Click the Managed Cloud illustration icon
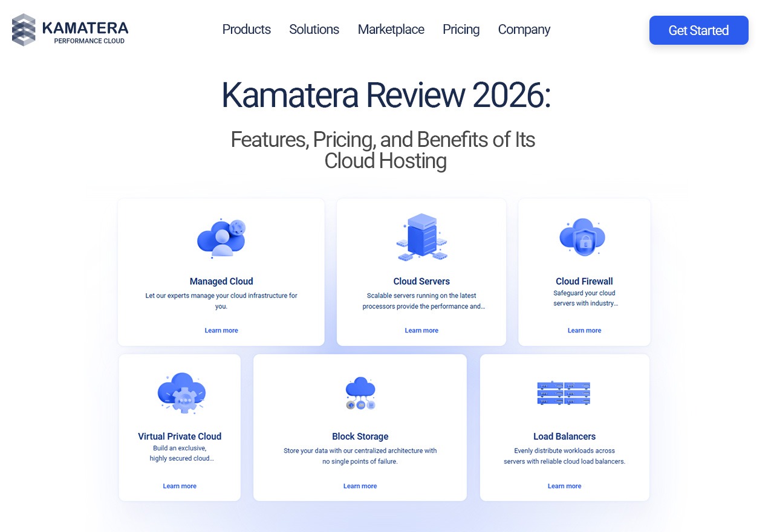This screenshot has width=774, height=532. point(221,238)
